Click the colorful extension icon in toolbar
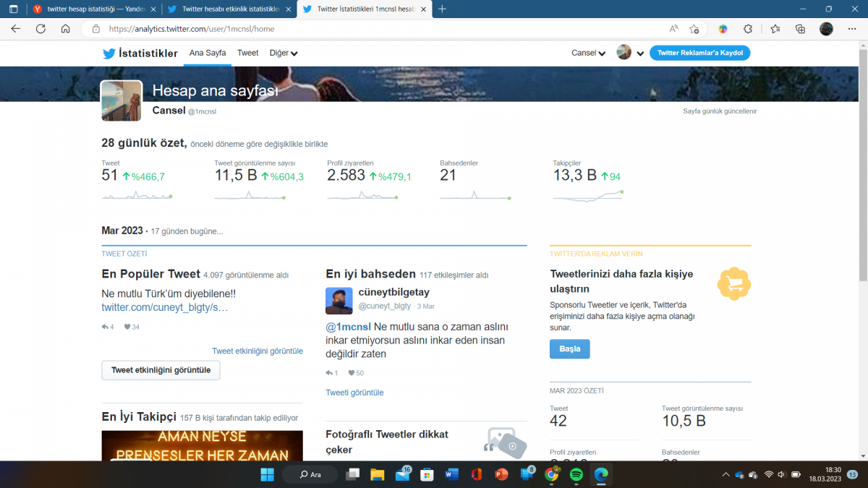Viewport: 868px width, 488px height. click(723, 29)
